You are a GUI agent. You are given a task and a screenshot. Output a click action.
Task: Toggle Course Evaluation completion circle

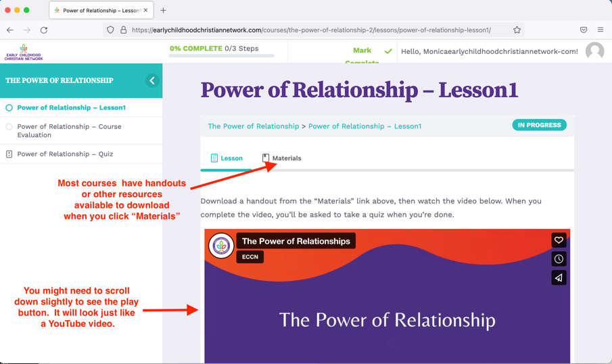[x=9, y=126]
